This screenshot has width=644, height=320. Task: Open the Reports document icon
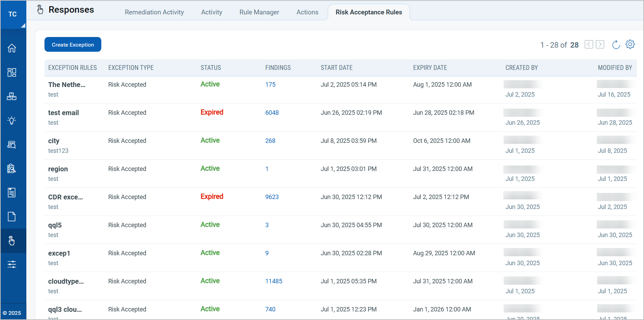tap(12, 192)
